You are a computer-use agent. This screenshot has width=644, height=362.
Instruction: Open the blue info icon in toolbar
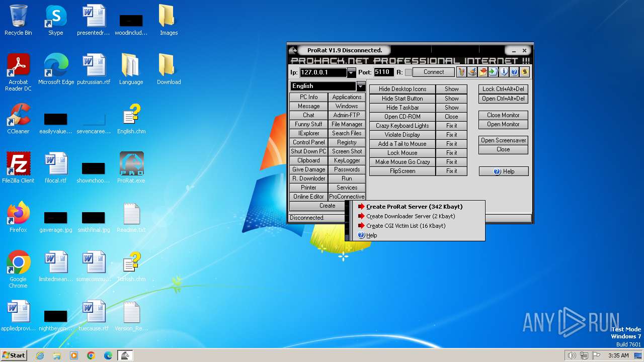504,72
